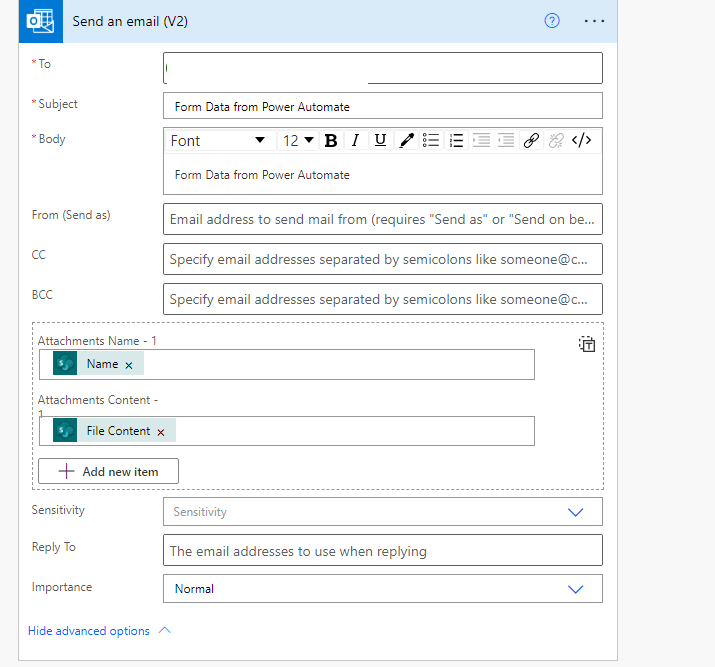The height and width of the screenshot is (667, 715).
Task: Open the Font family dropdown
Action: pyautogui.click(x=220, y=141)
